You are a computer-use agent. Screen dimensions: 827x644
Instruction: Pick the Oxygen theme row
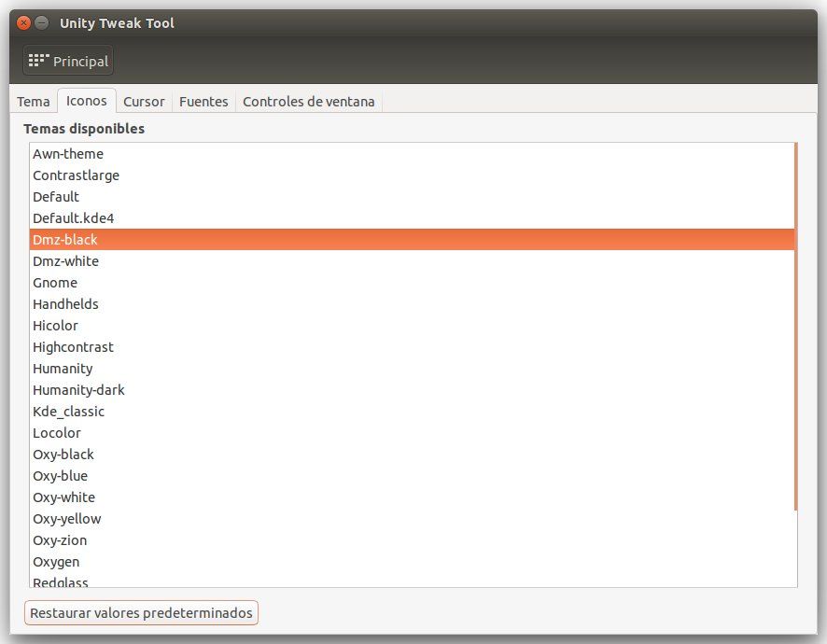412,562
